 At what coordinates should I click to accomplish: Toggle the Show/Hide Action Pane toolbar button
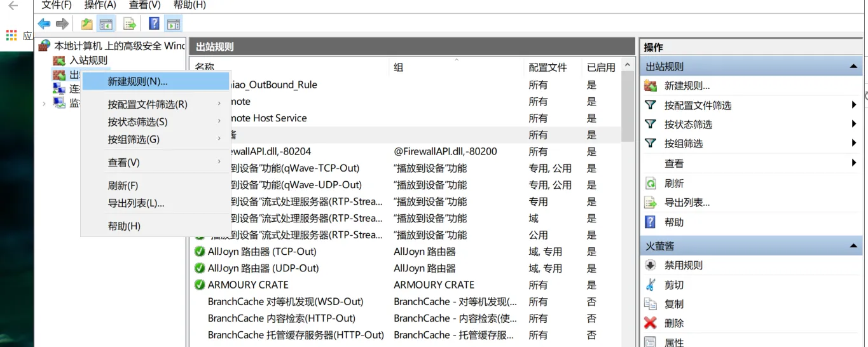(173, 24)
